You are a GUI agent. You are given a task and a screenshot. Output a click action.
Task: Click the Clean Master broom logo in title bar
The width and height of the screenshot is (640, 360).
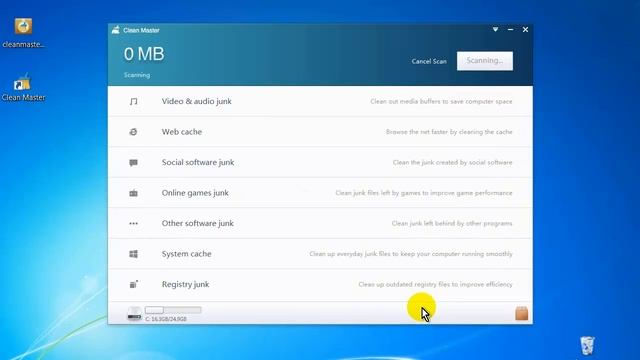116,30
